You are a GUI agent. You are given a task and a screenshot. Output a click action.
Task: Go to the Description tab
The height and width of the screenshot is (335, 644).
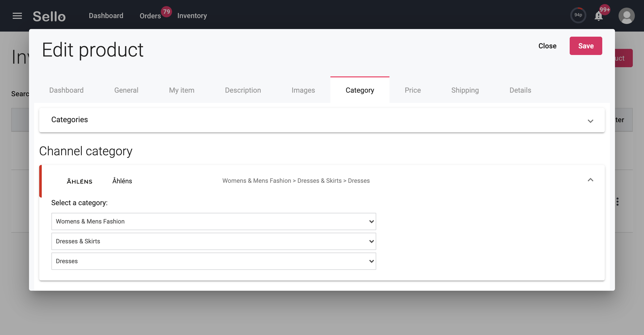[243, 90]
